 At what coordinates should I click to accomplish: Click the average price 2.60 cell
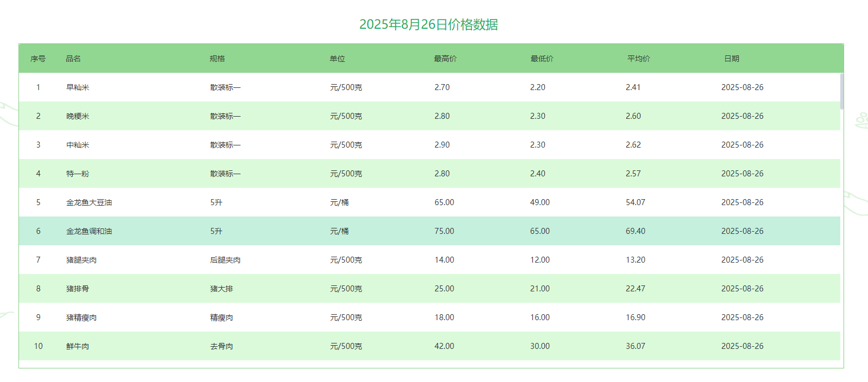tap(633, 116)
